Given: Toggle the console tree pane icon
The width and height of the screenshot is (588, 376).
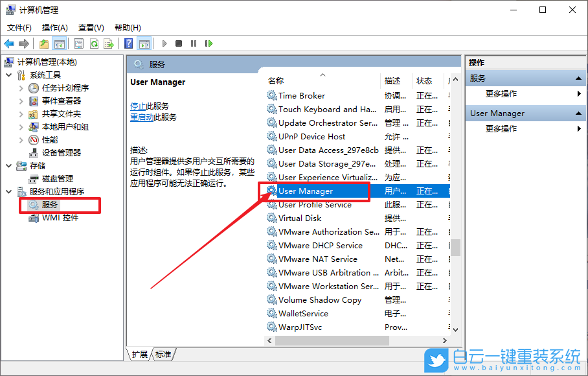Looking at the screenshot, I should click(58, 43).
